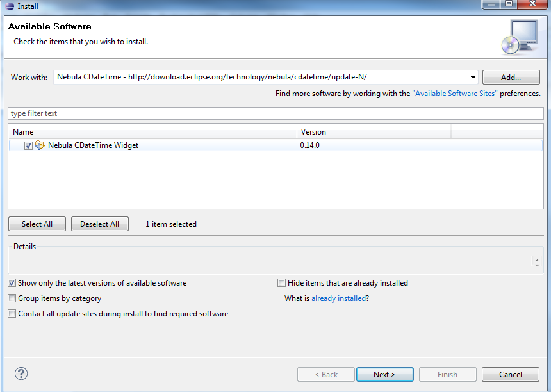Uncheck the Nebula CDateTime Widget checkbox

28,145
